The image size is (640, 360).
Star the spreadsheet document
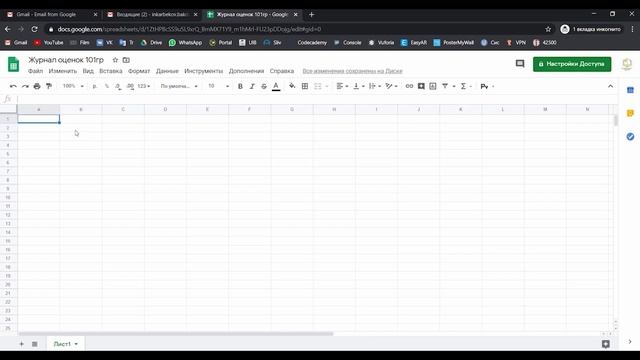point(115,60)
